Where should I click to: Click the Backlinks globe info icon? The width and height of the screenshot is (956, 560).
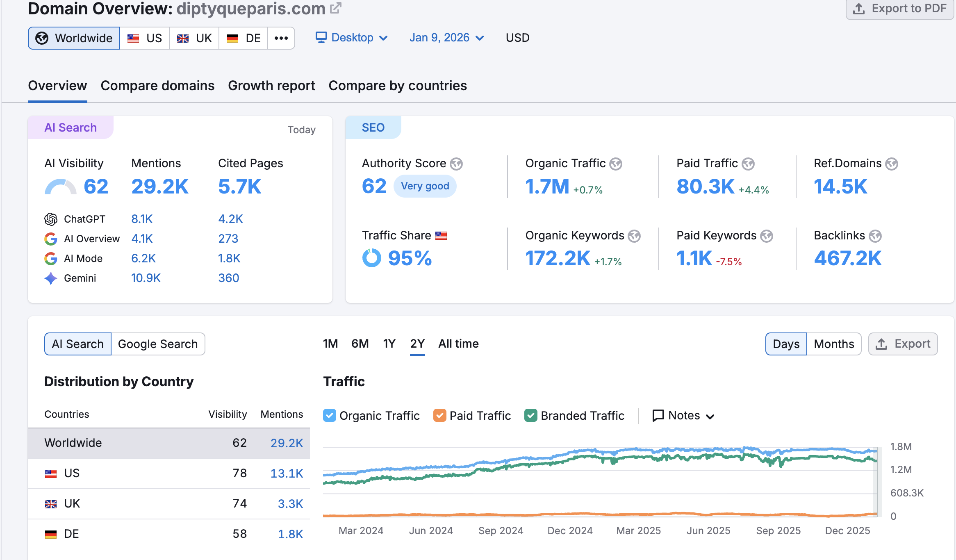coord(875,236)
